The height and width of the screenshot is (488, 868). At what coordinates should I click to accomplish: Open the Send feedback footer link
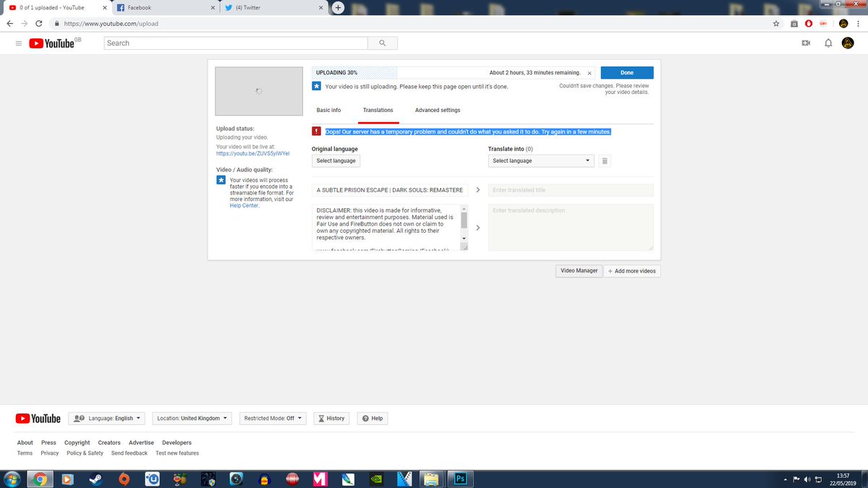click(x=129, y=453)
